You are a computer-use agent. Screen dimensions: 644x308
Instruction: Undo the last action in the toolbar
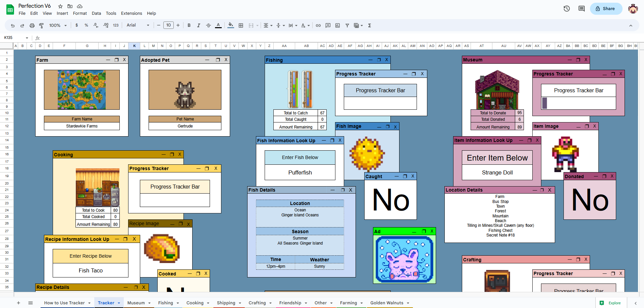[x=13, y=25]
